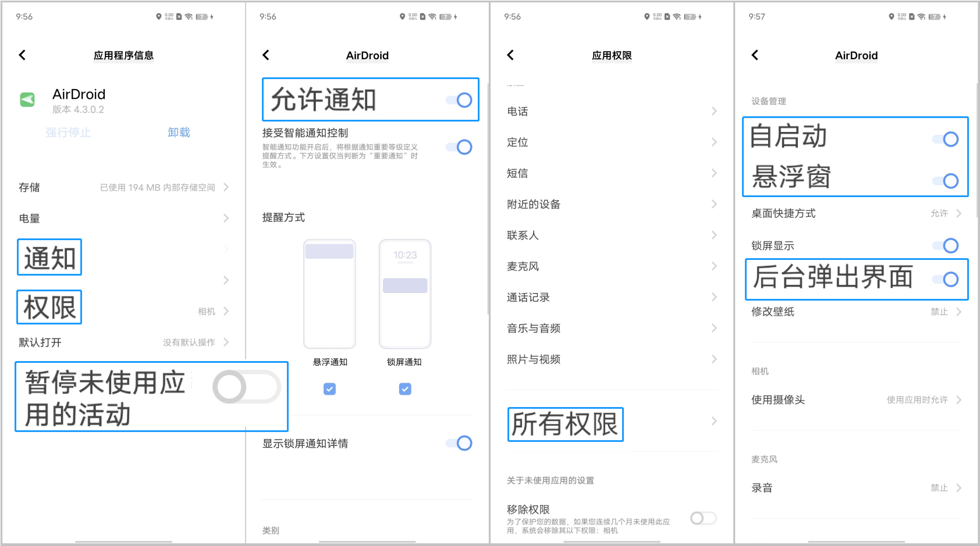Expand 麦克风 permission chevron

tap(714, 266)
